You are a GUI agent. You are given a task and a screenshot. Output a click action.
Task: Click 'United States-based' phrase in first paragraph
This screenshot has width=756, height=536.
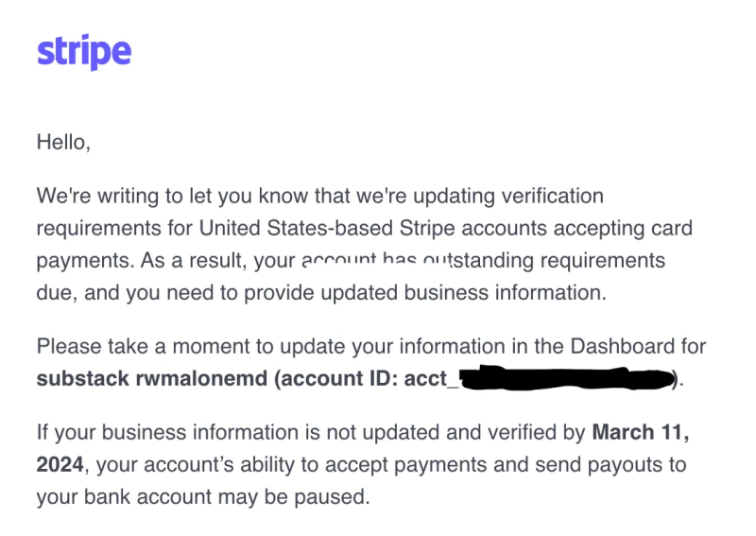[296, 228]
